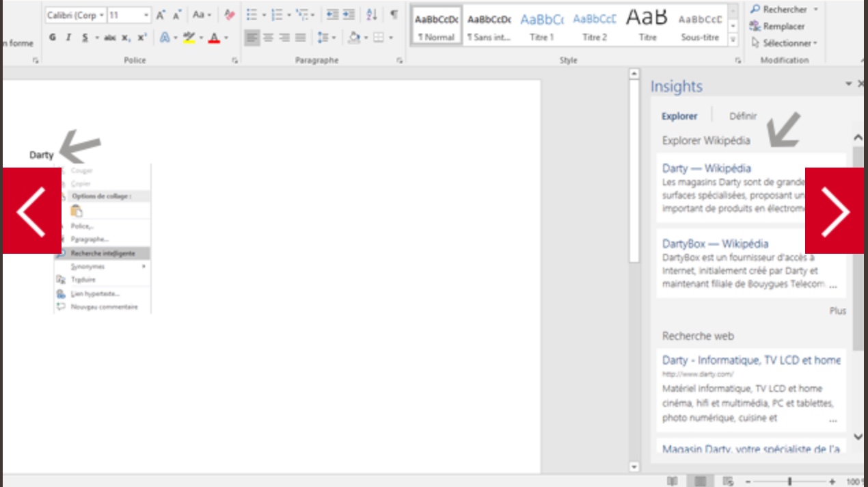The height and width of the screenshot is (487, 868).
Task: Apply the Sous-titre style
Action: pos(701,26)
